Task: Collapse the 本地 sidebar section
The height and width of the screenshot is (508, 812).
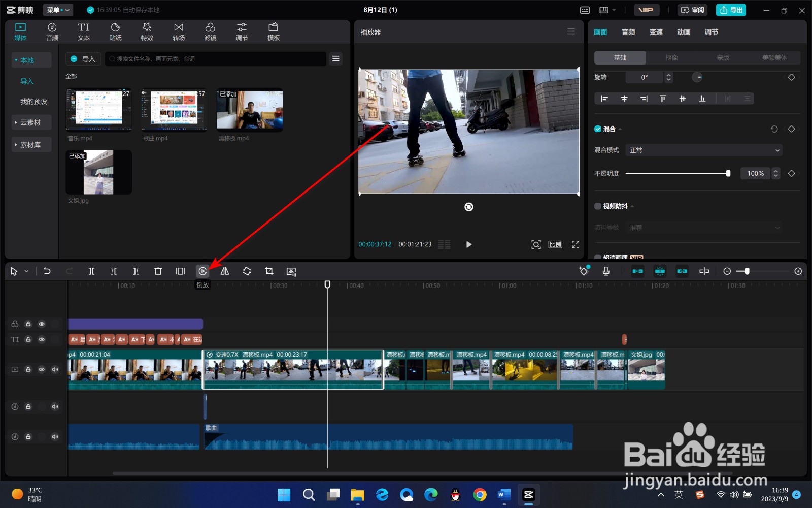Action: [31, 60]
